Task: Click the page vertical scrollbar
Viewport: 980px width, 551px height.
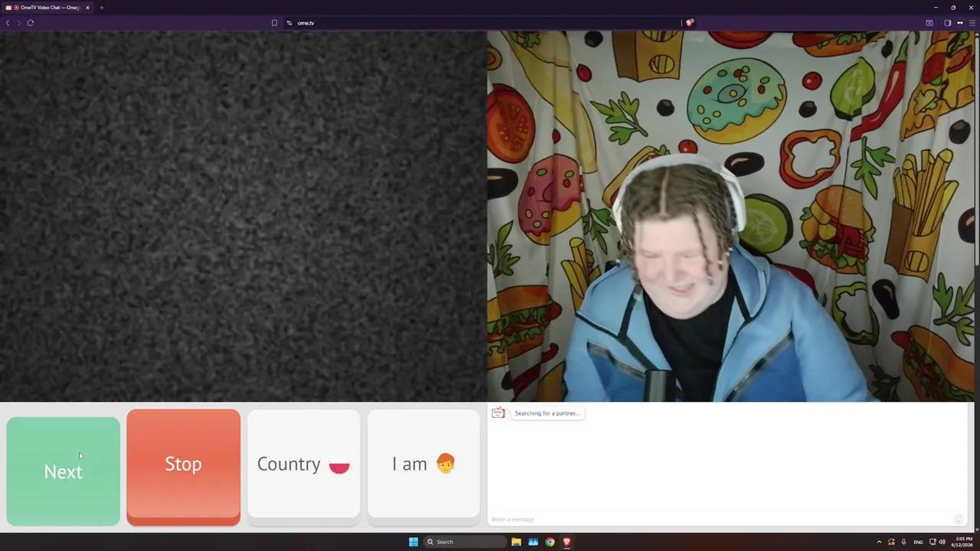Action: tap(977, 153)
